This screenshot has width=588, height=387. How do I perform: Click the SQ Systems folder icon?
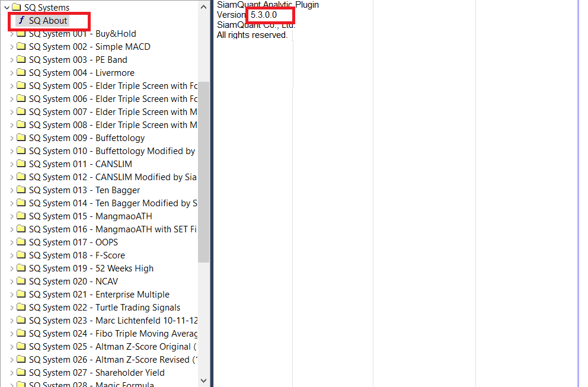click(17, 8)
